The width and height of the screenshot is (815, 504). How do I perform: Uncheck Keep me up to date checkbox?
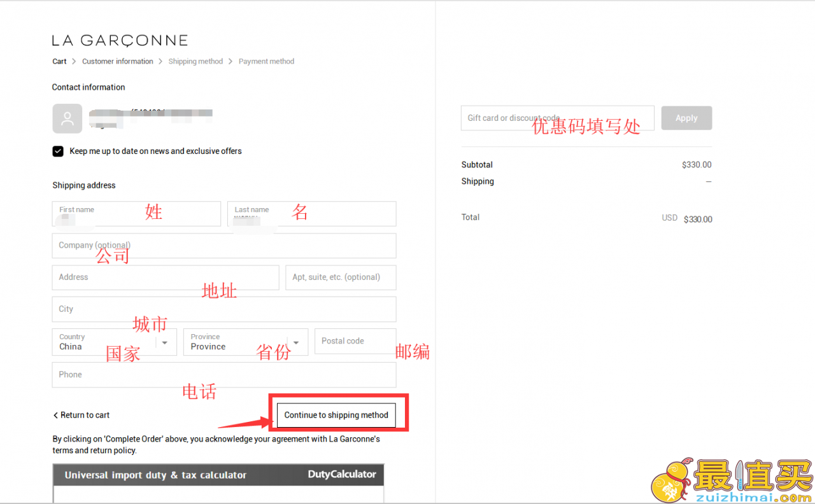(58, 151)
